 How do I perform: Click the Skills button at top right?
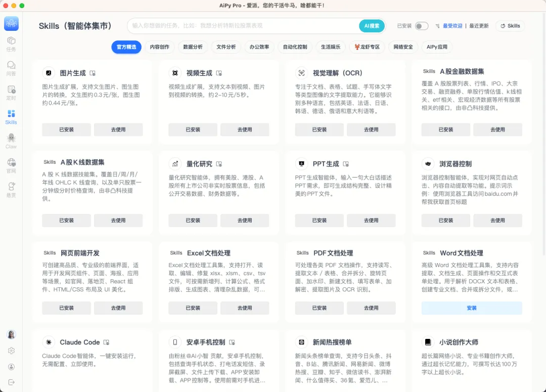[x=510, y=26]
